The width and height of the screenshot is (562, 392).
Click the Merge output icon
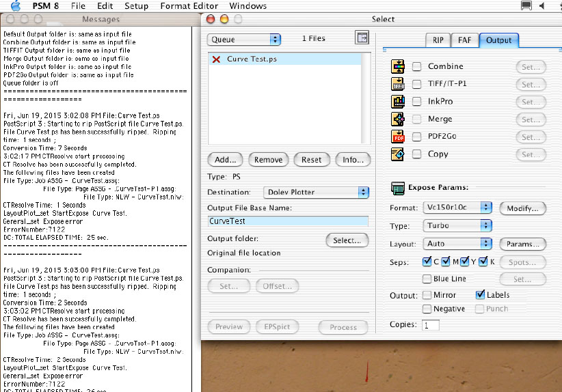(x=397, y=120)
